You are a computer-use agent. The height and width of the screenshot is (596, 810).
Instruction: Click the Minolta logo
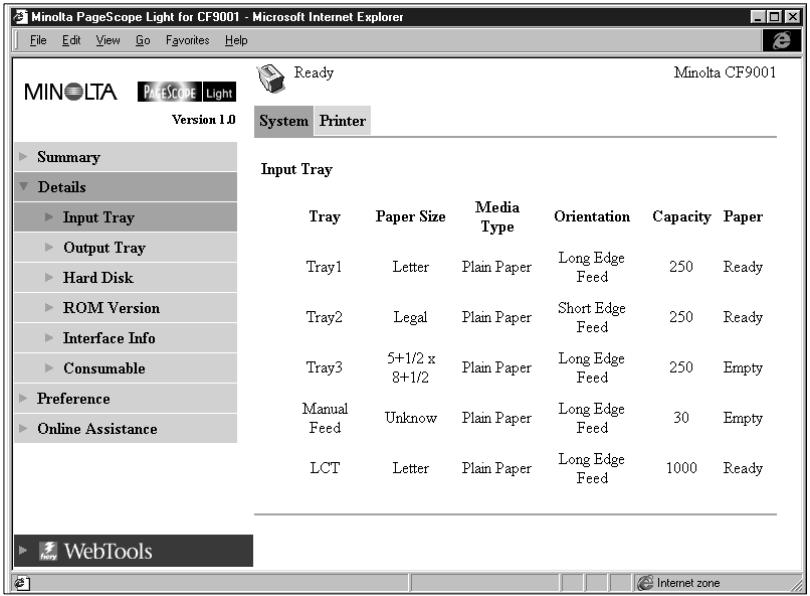71,92
